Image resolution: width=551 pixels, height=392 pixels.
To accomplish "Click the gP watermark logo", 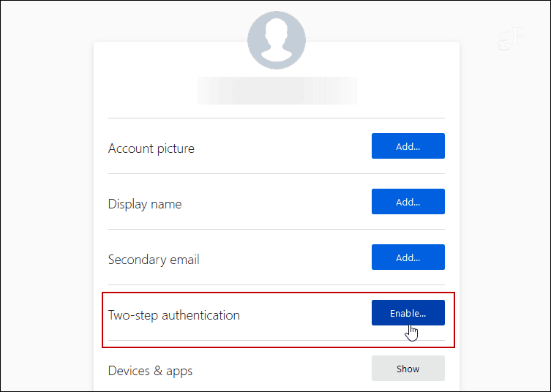I will tap(512, 38).
